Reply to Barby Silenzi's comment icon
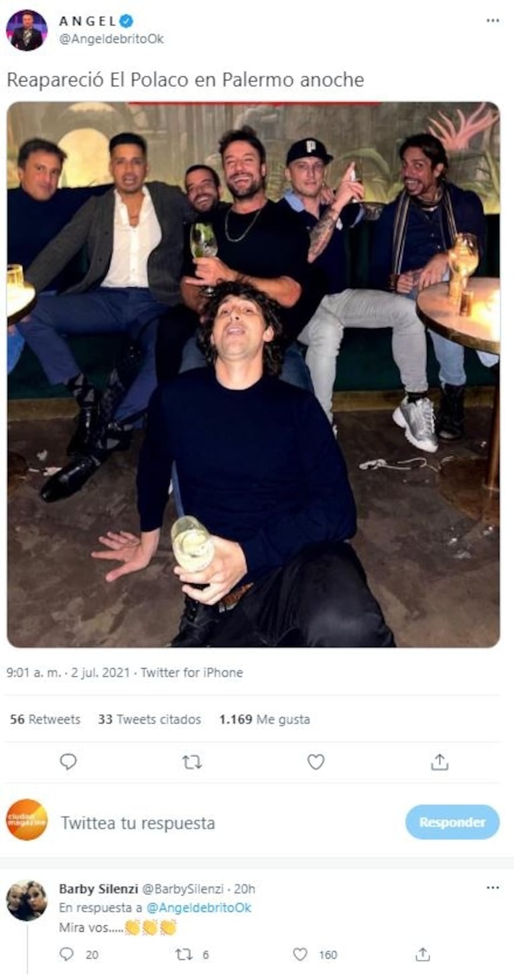Screen dimensions: 514x980 pos(67,955)
